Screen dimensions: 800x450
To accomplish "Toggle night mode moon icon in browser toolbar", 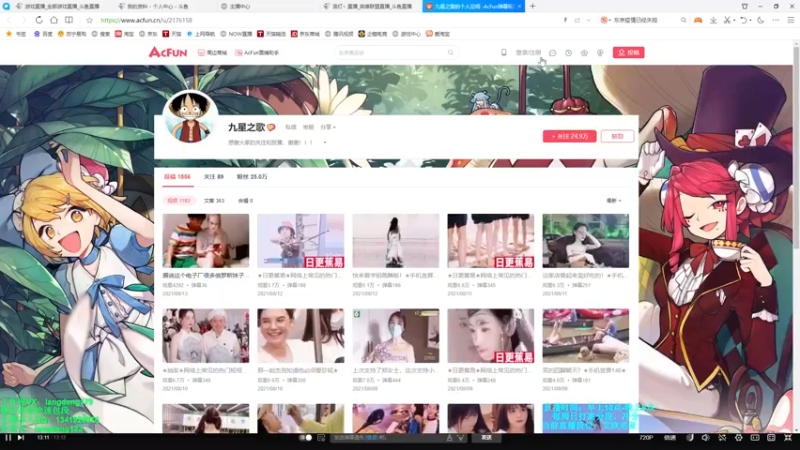I will 761,20.
